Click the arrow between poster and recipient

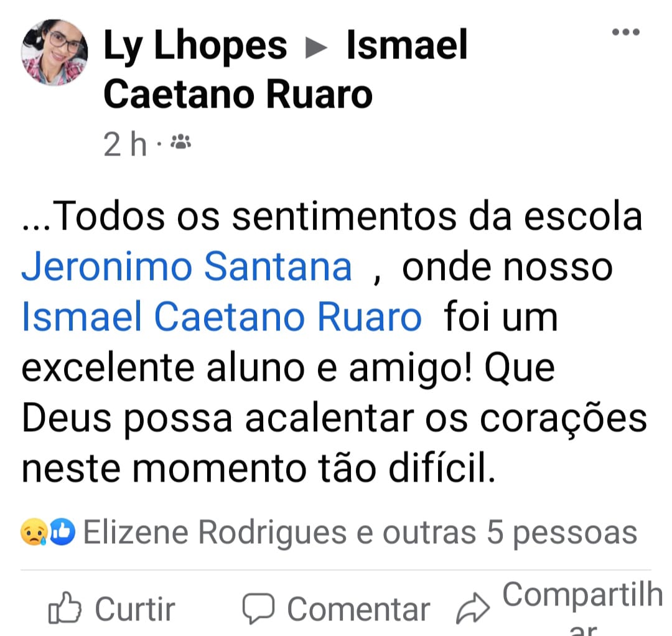pyautogui.click(x=316, y=47)
